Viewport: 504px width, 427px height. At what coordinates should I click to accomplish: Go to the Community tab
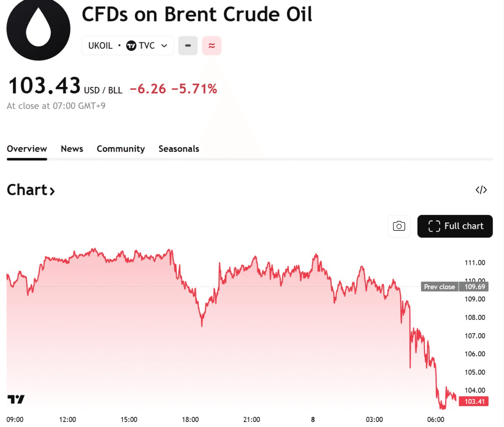tap(121, 149)
